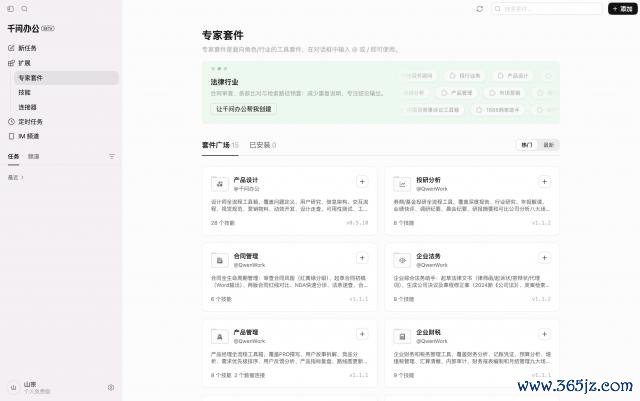
Task: Select the 产品设计 chip in the banner
Action: [513, 76]
